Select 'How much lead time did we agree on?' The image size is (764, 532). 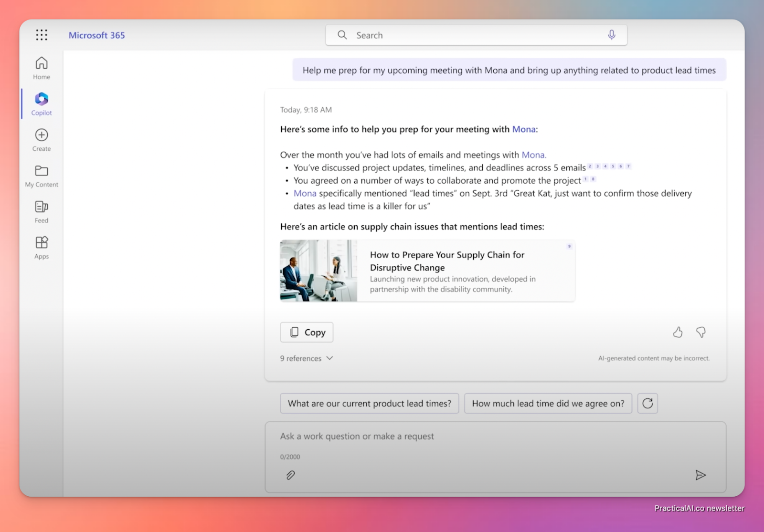[x=548, y=404]
